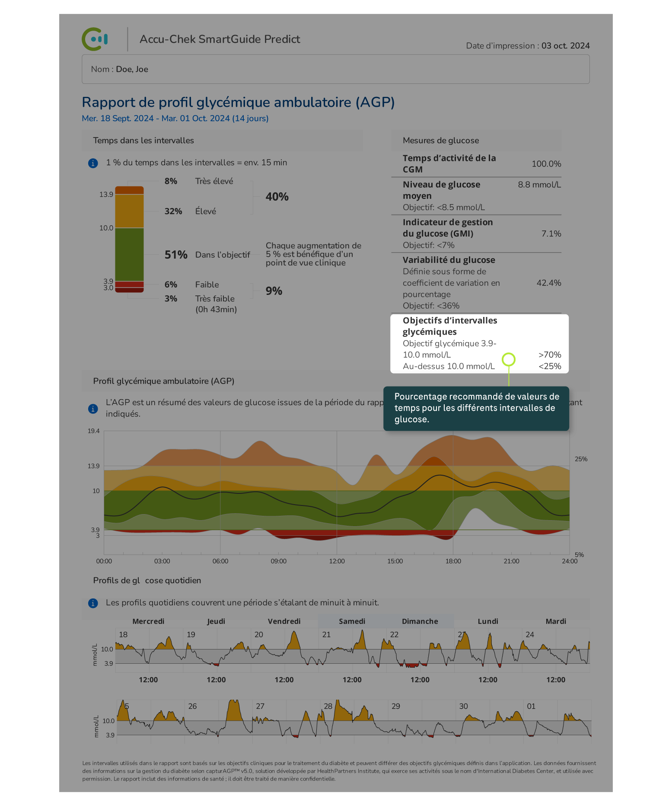Click the '(0h 43min)' duration text
Viewport: 672px width, 806px height.
[x=216, y=310]
